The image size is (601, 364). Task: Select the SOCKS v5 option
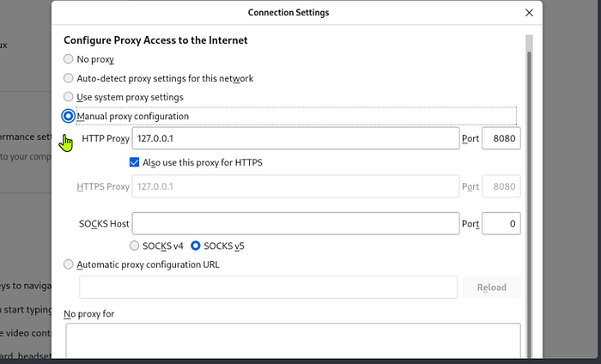click(x=196, y=246)
